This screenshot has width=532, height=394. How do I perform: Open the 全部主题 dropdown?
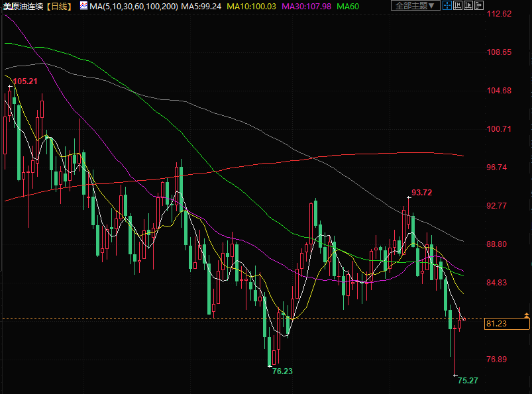tap(415, 6)
